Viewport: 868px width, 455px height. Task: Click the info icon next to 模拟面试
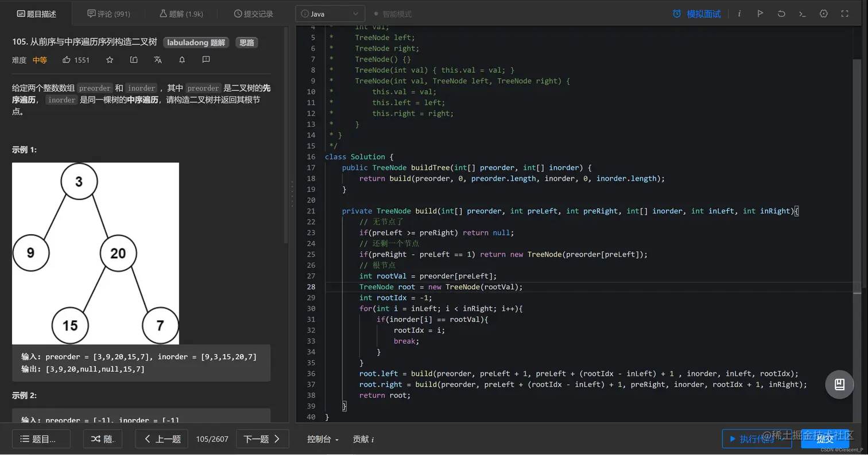[x=739, y=14]
